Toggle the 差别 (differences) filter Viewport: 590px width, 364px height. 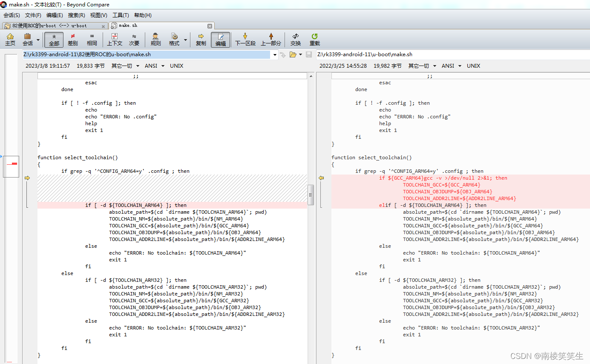(x=72, y=39)
